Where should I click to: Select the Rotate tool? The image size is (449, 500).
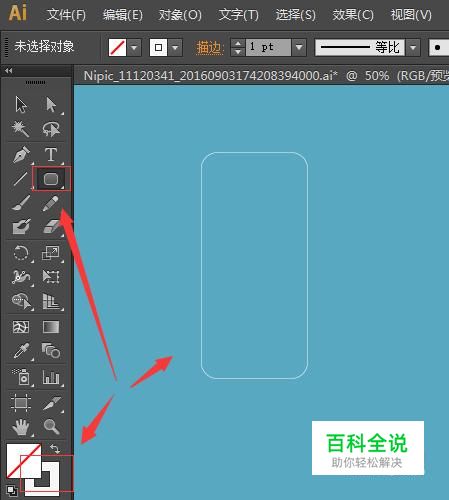[x=21, y=253]
